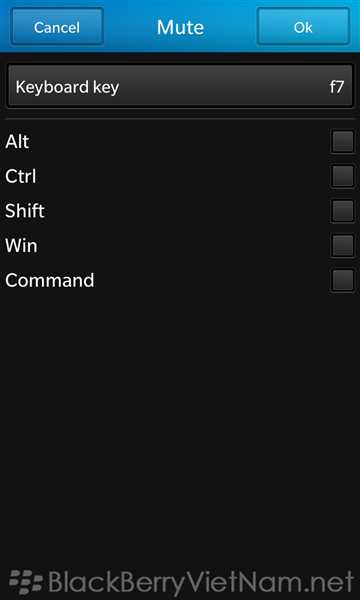
Task: Tap the Shift label text
Action: click(25, 211)
